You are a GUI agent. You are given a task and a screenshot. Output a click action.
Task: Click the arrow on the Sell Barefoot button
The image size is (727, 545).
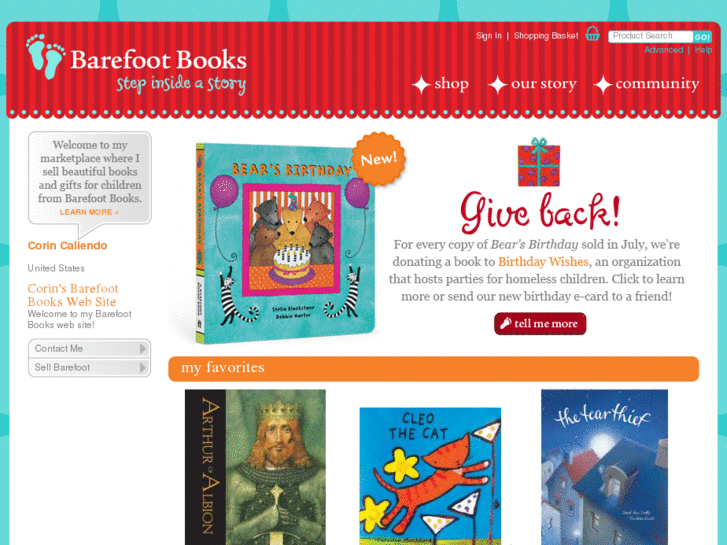pyautogui.click(x=143, y=367)
